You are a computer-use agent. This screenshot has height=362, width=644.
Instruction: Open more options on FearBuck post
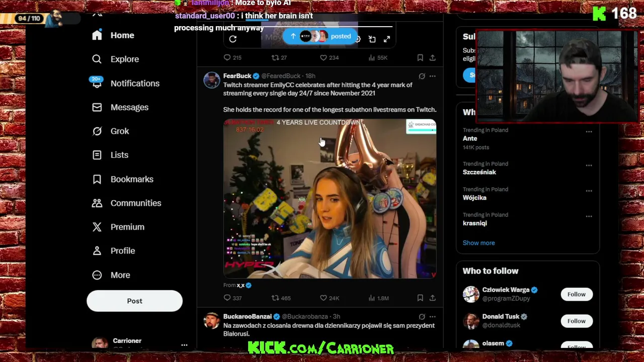(432, 76)
